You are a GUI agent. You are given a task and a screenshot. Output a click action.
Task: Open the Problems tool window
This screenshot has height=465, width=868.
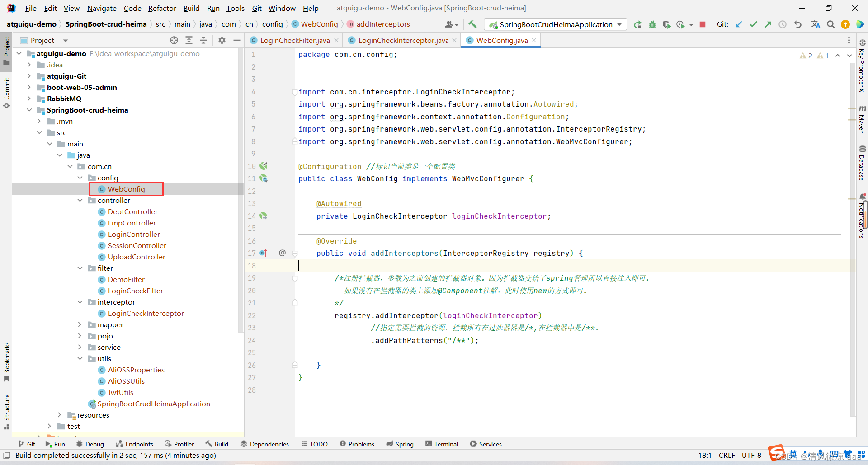pyautogui.click(x=357, y=444)
